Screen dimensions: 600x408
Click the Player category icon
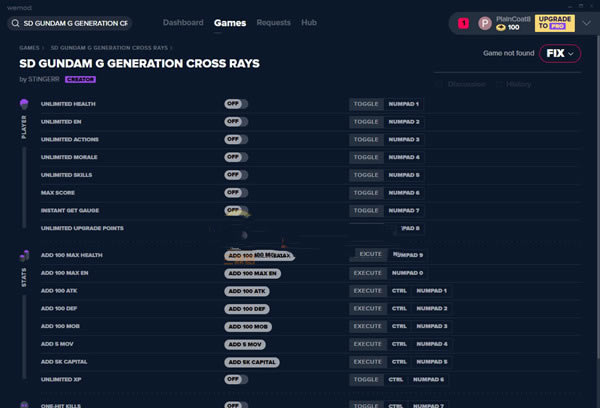click(x=24, y=104)
